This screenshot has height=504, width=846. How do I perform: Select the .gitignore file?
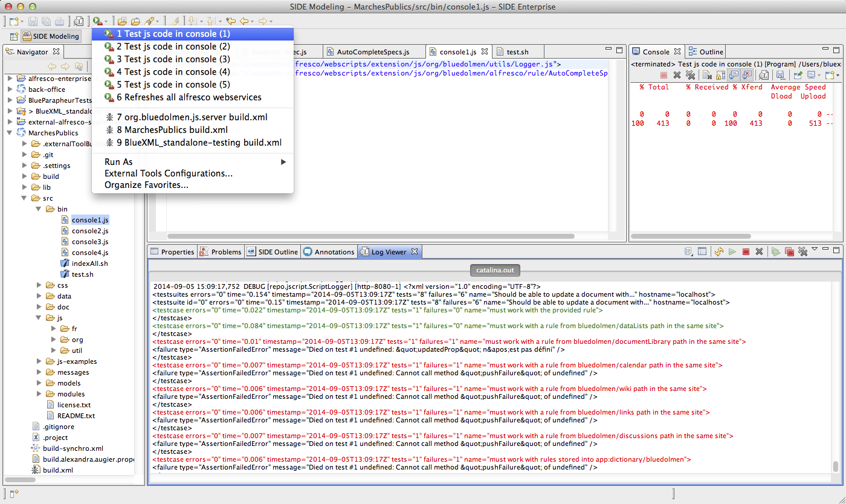[x=58, y=427]
